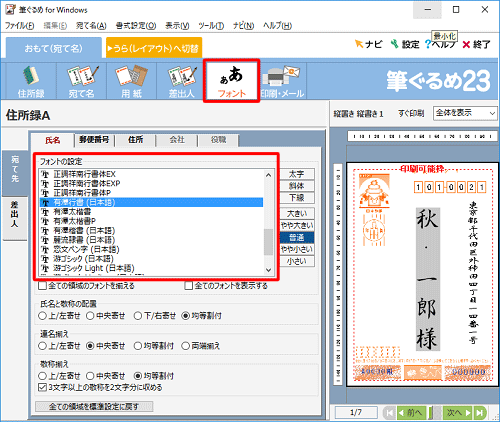
Task: Select 上/左寄せ under 氏名と敬称の配置
Action: tap(42, 316)
